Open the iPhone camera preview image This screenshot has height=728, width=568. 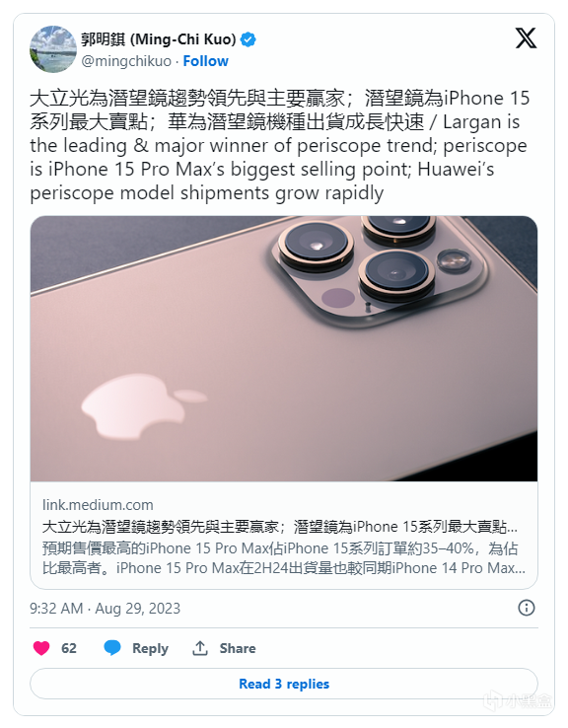tap(284, 348)
